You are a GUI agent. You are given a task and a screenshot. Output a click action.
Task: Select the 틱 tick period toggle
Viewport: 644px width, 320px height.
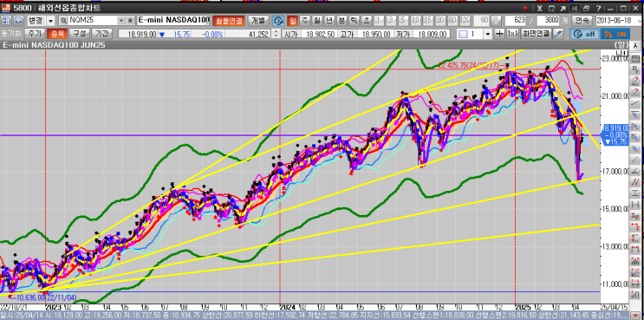pos(355,21)
